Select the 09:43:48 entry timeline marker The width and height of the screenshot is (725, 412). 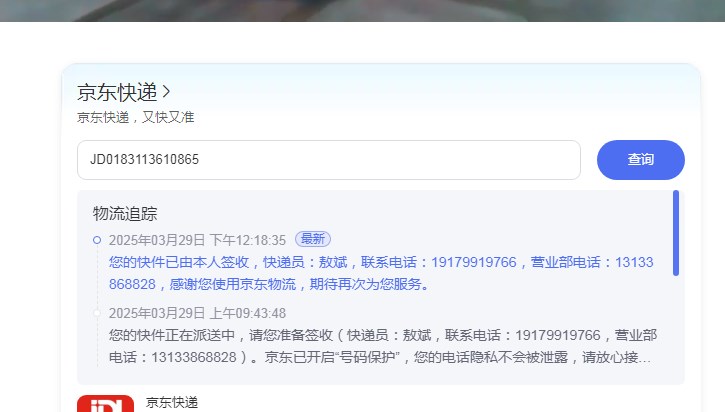97,313
